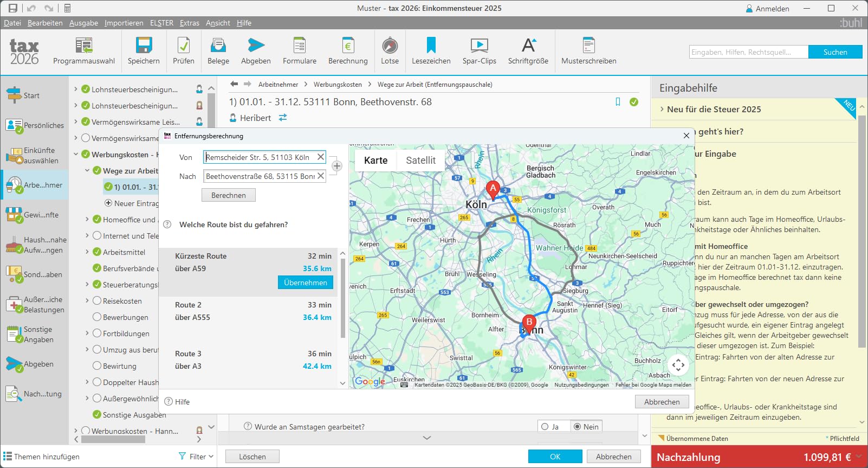Open the Berechnung toolbar icon
Screen dimensions: 868x468
click(x=348, y=46)
